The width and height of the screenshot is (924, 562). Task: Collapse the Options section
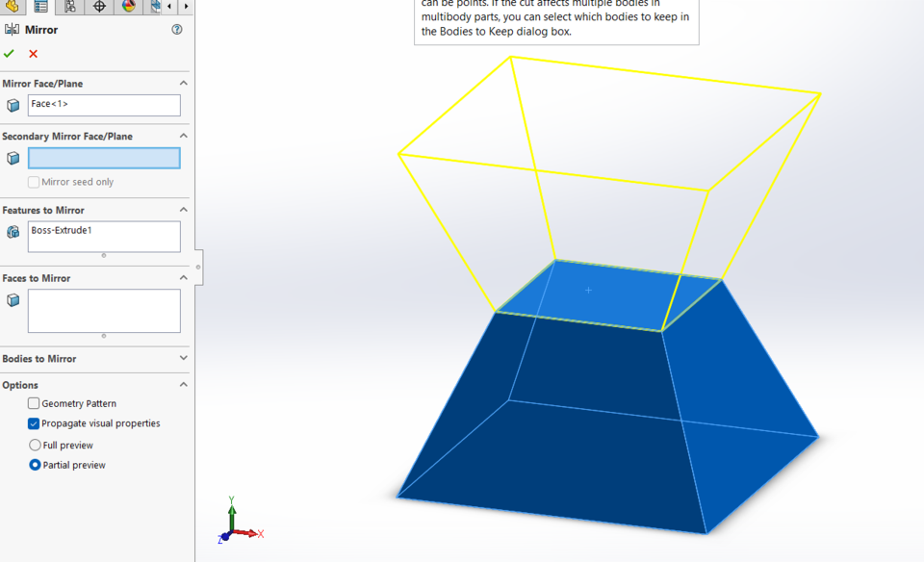pyautogui.click(x=183, y=384)
